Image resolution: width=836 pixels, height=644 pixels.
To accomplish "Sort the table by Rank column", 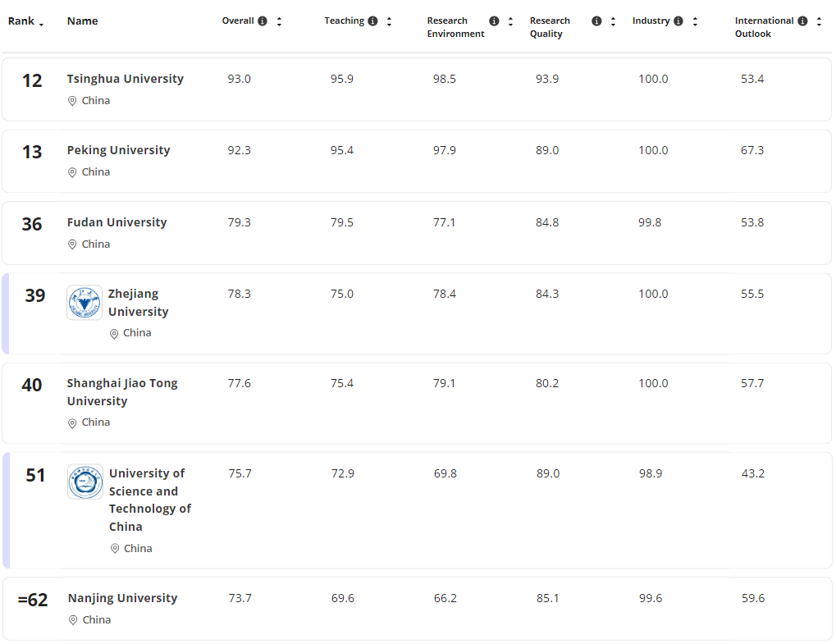I will 26,21.
